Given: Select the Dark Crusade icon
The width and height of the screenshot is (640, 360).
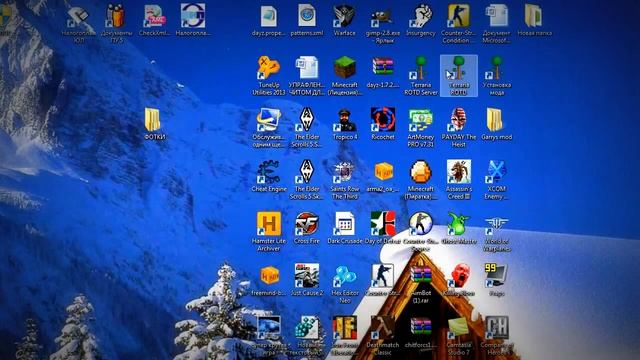Looking at the screenshot, I should click(x=344, y=228).
